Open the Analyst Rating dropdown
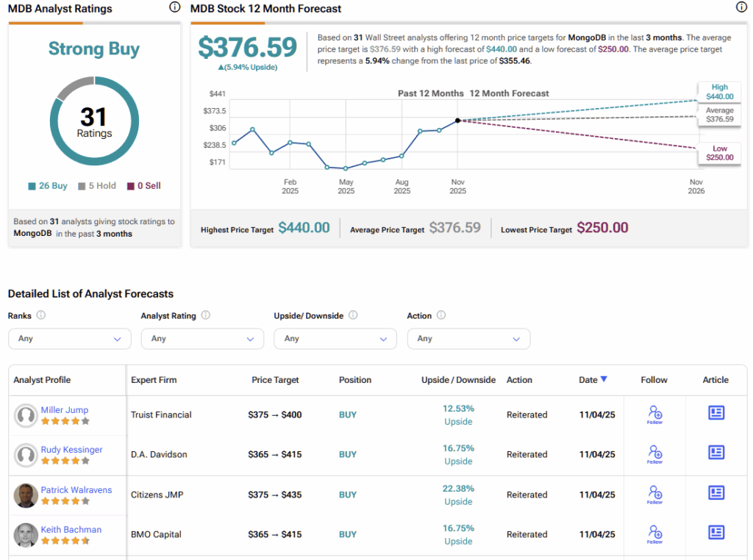753x560 pixels. 202,339
